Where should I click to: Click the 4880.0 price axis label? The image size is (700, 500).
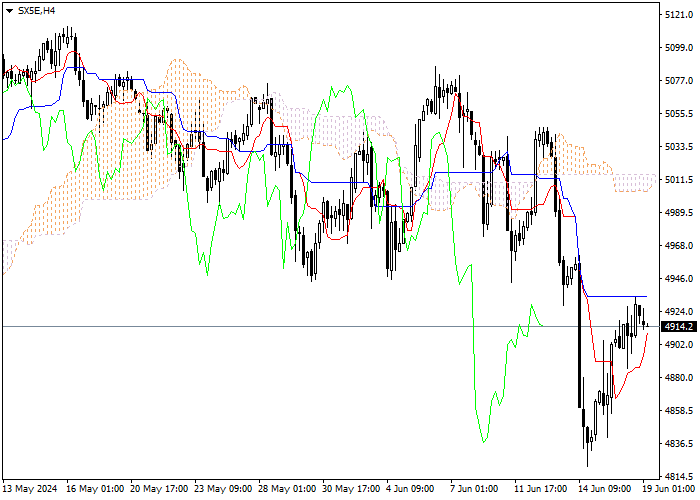(679, 378)
